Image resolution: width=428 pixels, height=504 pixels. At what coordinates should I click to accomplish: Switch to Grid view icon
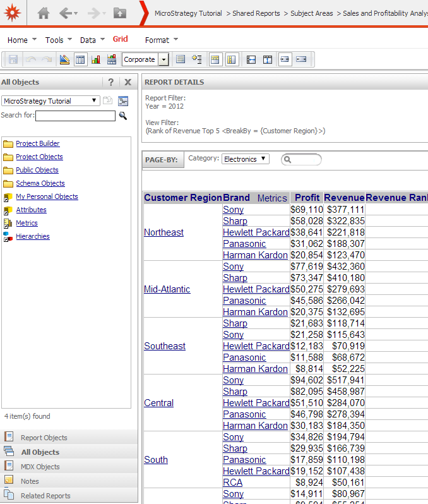80,59
